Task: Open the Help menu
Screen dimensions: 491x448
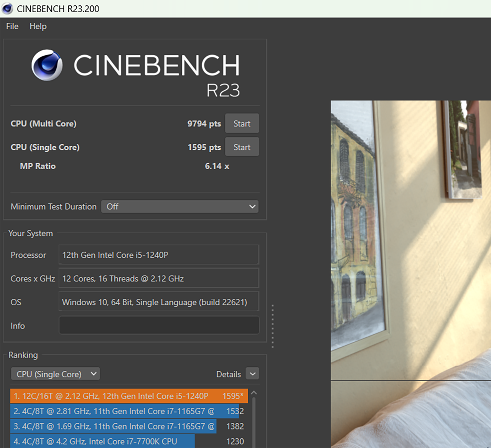Action: point(38,26)
